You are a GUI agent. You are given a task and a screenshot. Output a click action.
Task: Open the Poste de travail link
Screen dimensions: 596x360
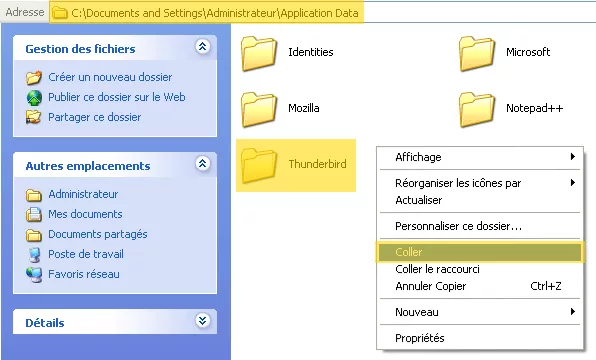coord(86,254)
